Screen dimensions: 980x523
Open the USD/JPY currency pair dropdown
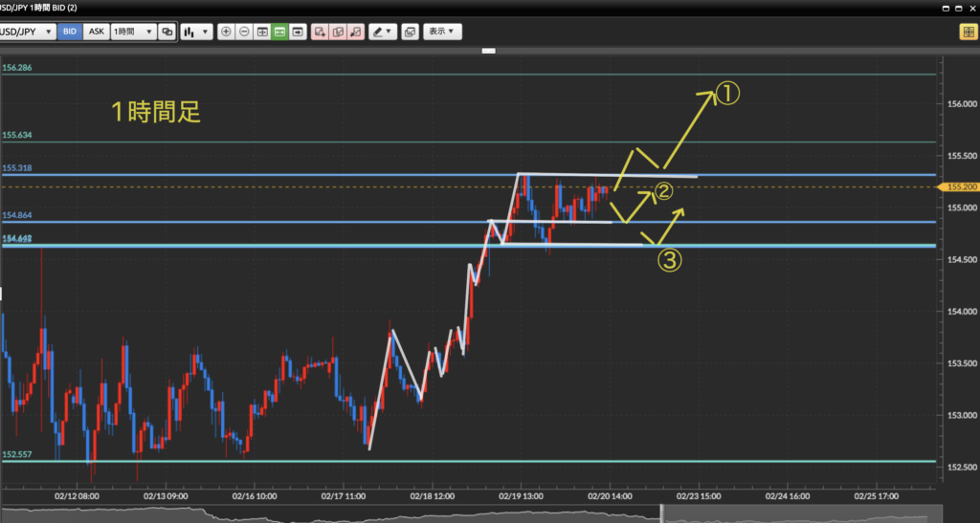pyautogui.click(x=27, y=32)
